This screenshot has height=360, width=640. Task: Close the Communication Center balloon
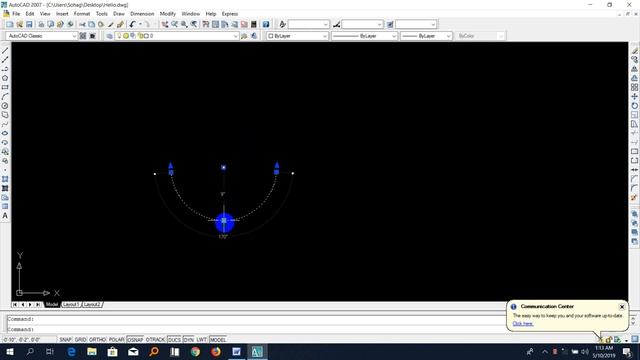click(x=622, y=307)
